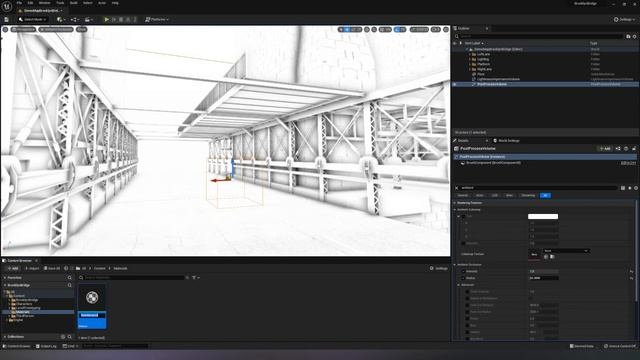640x360 pixels.
Task: Open the Content Browser filter dropdown
Action: click(196, 278)
